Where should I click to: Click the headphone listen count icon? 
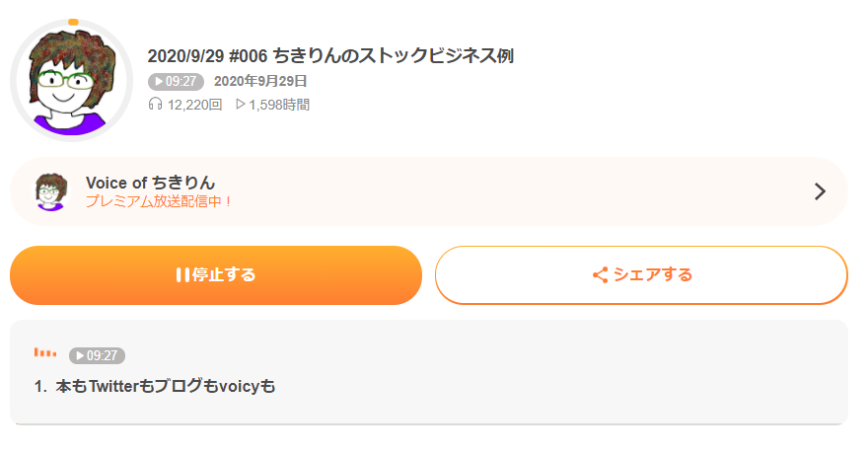(156, 104)
